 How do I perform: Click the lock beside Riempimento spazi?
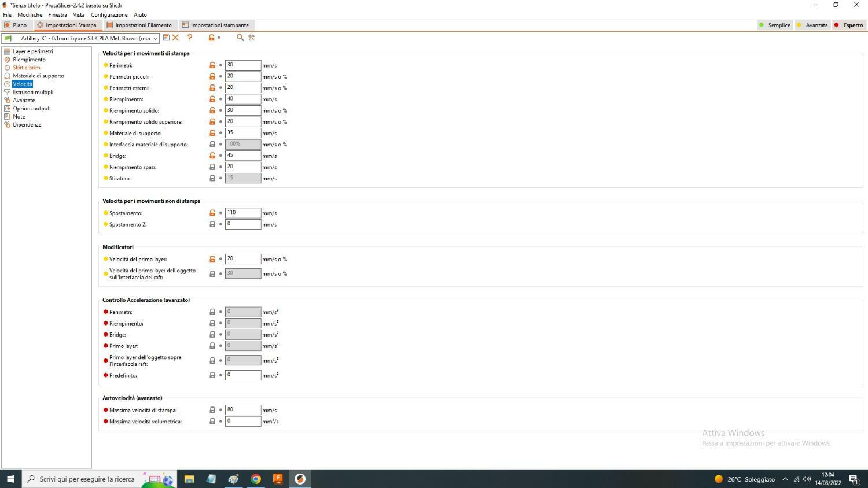coord(212,167)
